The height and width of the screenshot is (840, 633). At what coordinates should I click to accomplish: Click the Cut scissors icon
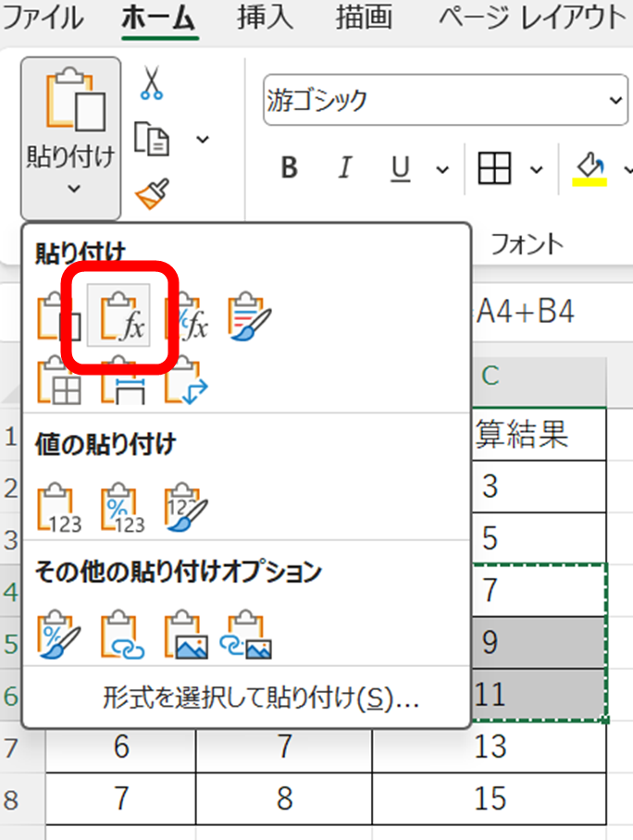coord(152,84)
